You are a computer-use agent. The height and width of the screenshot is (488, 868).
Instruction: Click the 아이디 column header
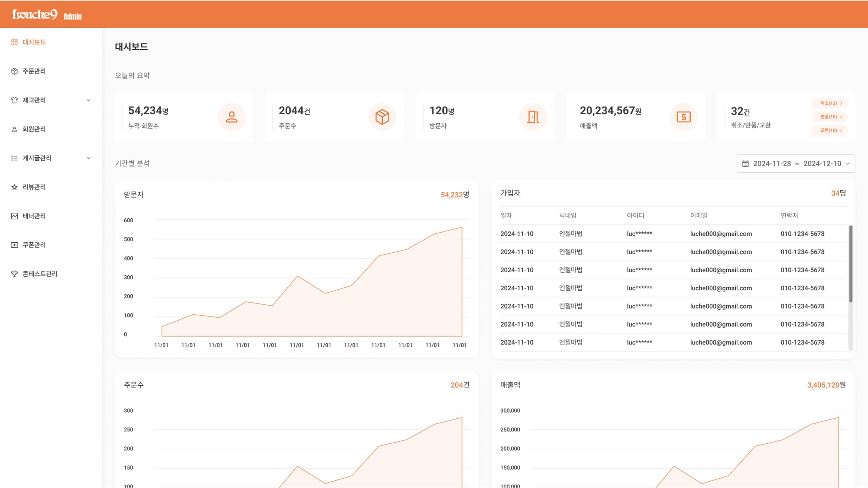pyautogui.click(x=635, y=215)
